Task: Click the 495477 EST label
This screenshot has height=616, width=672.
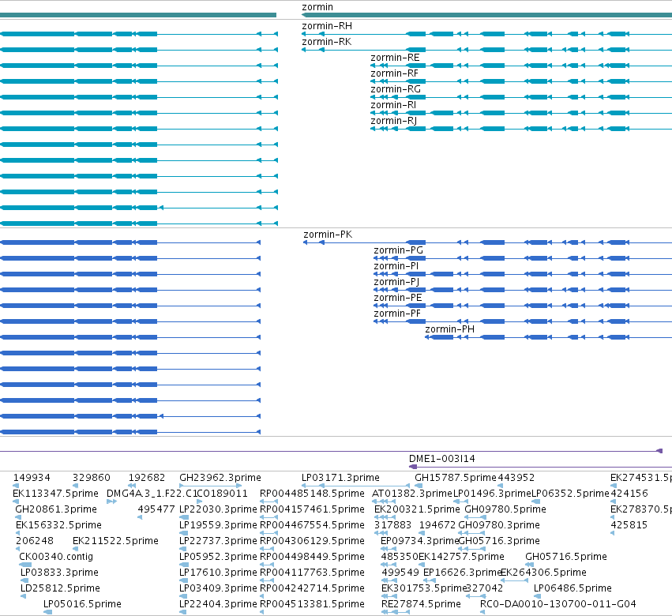Action: click(x=156, y=509)
